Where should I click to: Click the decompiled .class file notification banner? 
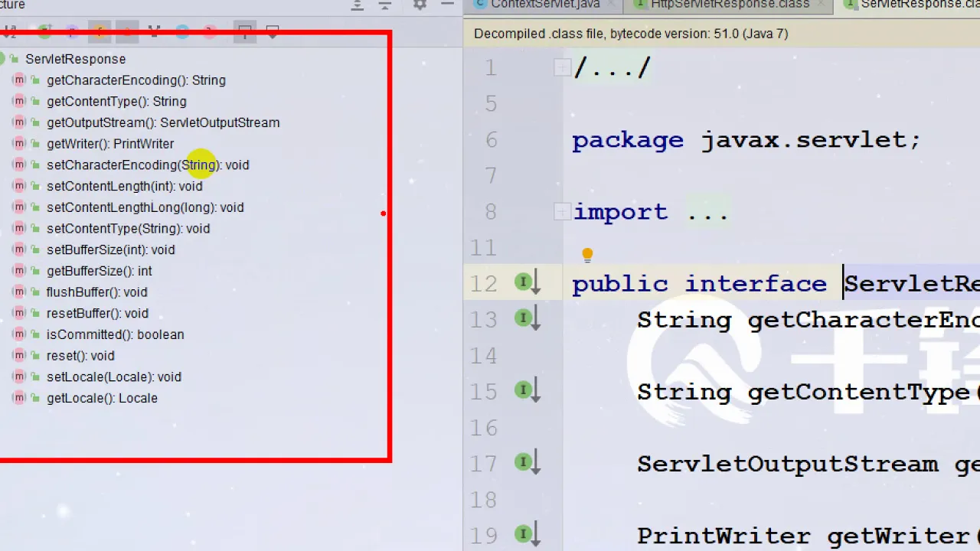721,34
